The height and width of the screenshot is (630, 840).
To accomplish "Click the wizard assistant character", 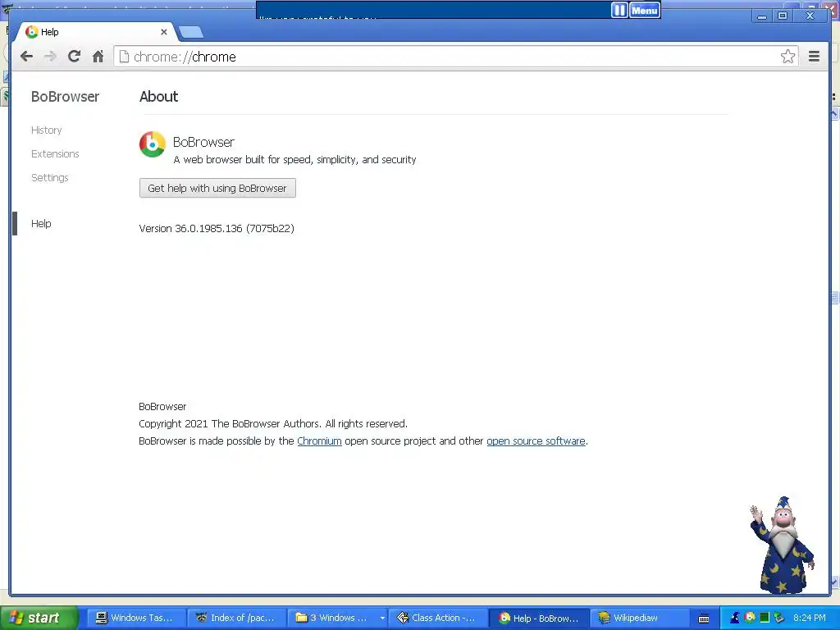I will [783, 545].
